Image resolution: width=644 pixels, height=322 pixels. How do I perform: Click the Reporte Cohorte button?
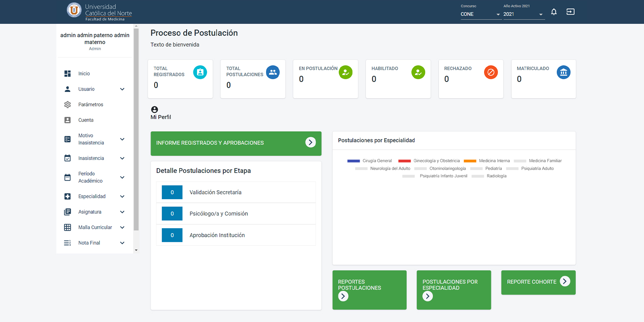[x=538, y=282]
